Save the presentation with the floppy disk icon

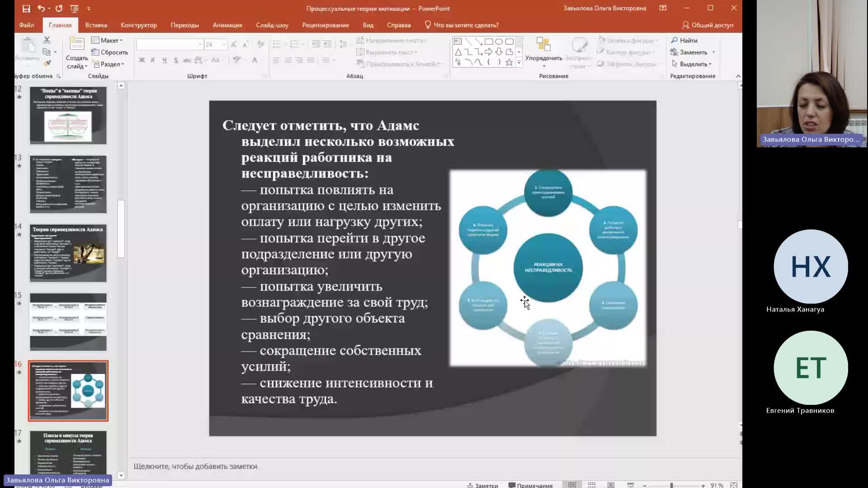26,8
